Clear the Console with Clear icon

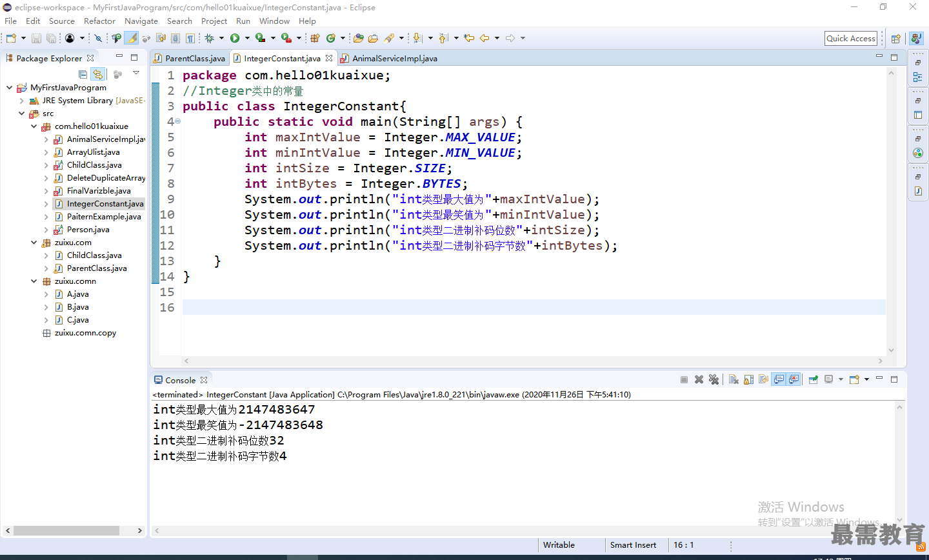pos(734,379)
